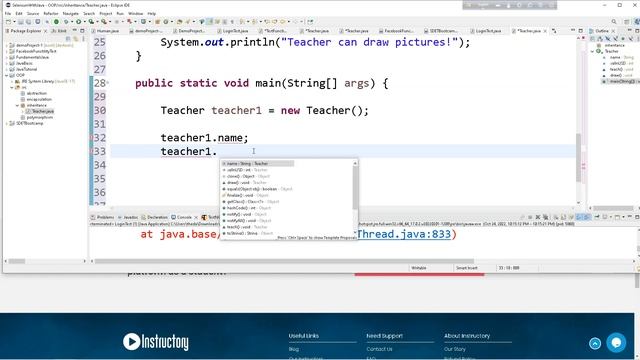Switch to Human.java editor tab
640x360 pixels.
pyautogui.click(x=105, y=31)
